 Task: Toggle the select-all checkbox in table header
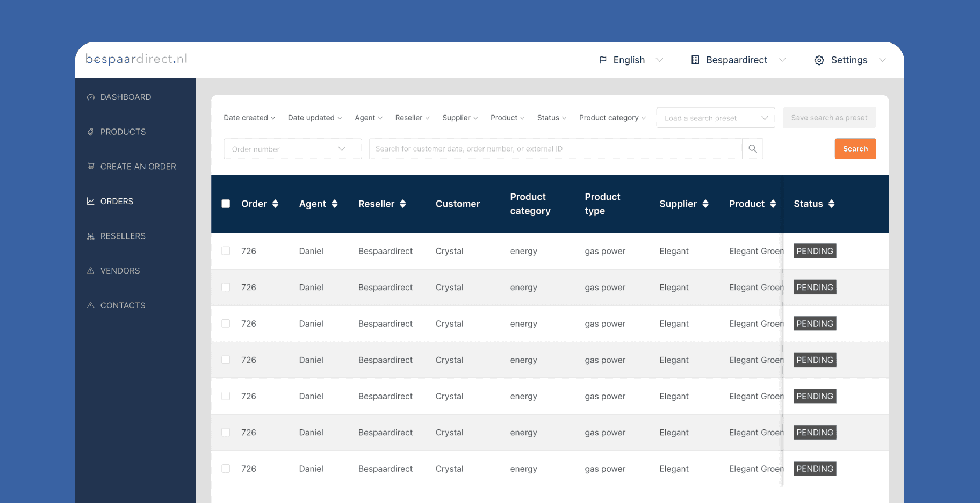226,204
